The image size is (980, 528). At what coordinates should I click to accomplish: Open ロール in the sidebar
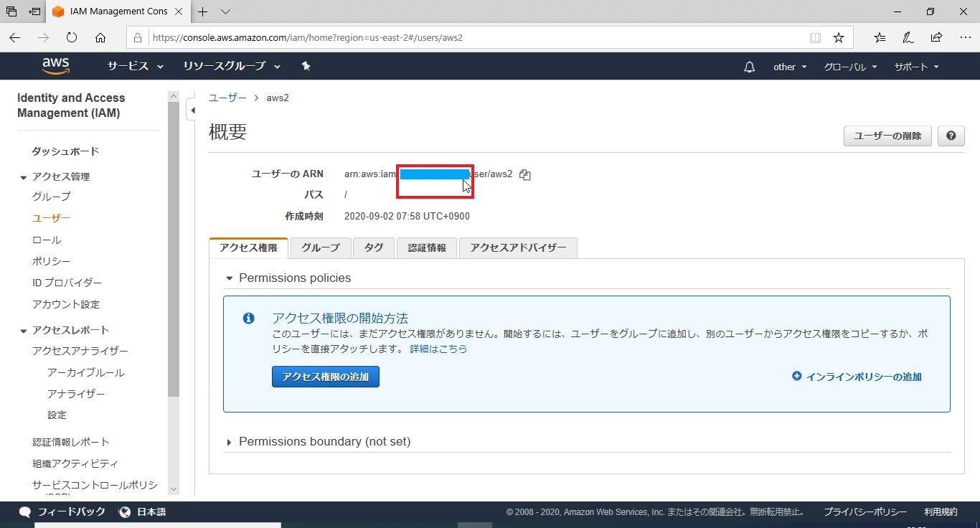[47, 240]
